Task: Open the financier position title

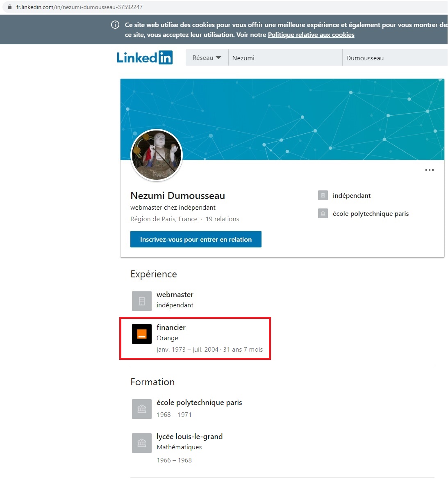Action: coord(171,327)
